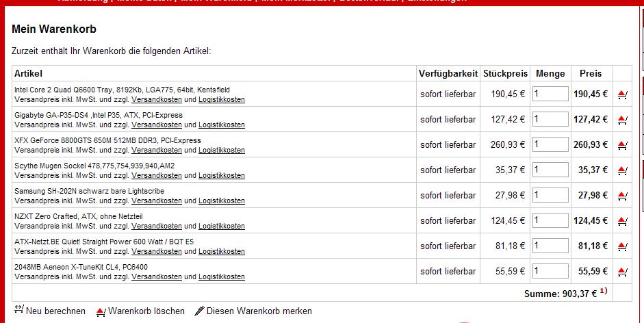Open Logistikkosten link in Gigabyte row
Viewport: 644px width, 323px height.
(x=222, y=125)
